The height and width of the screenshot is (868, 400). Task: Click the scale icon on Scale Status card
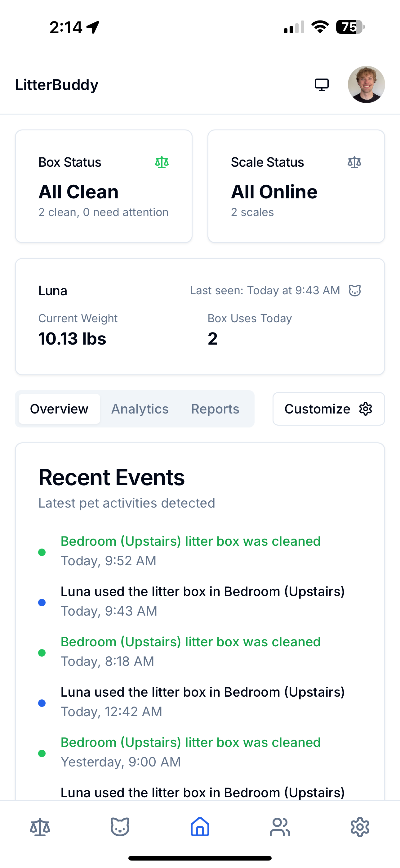coord(354,162)
